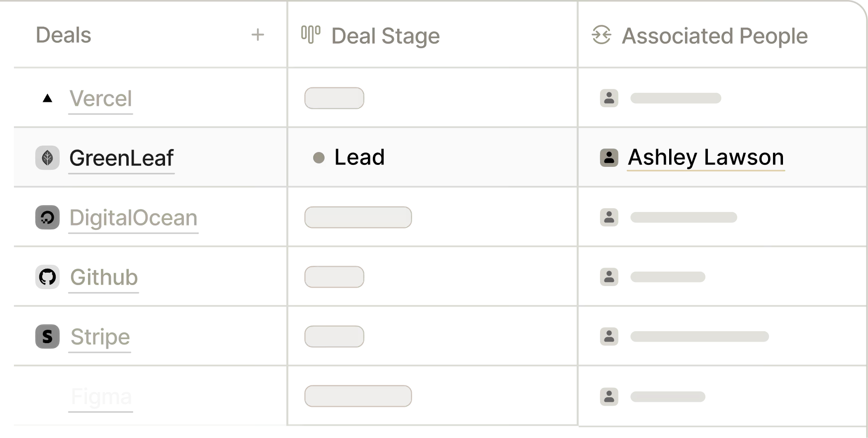Click the DigitalOcean logo icon
The image size is (868, 438).
coord(47,218)
